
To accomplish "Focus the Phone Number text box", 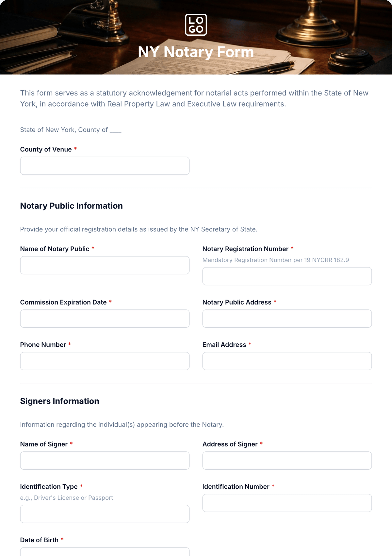I will tap(105, 361).
